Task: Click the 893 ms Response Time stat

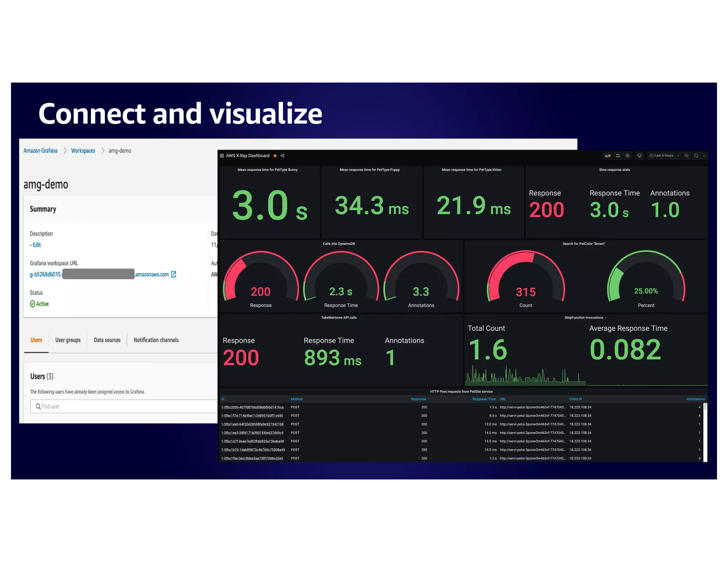Action: pos(332,358)
